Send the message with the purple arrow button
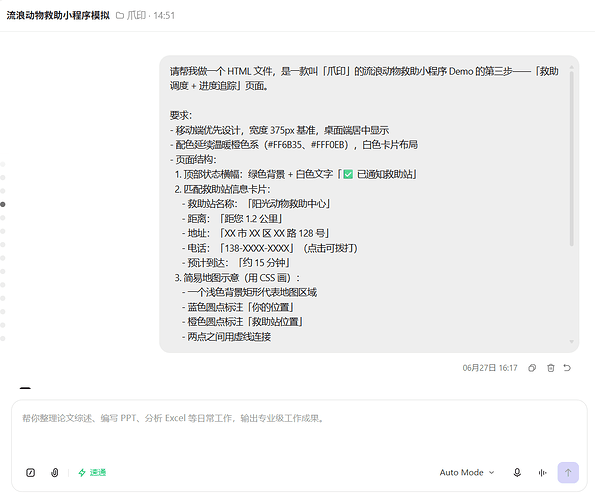Image resolution: width=595 pixels, height=499 pixels. tap(568, 472)
